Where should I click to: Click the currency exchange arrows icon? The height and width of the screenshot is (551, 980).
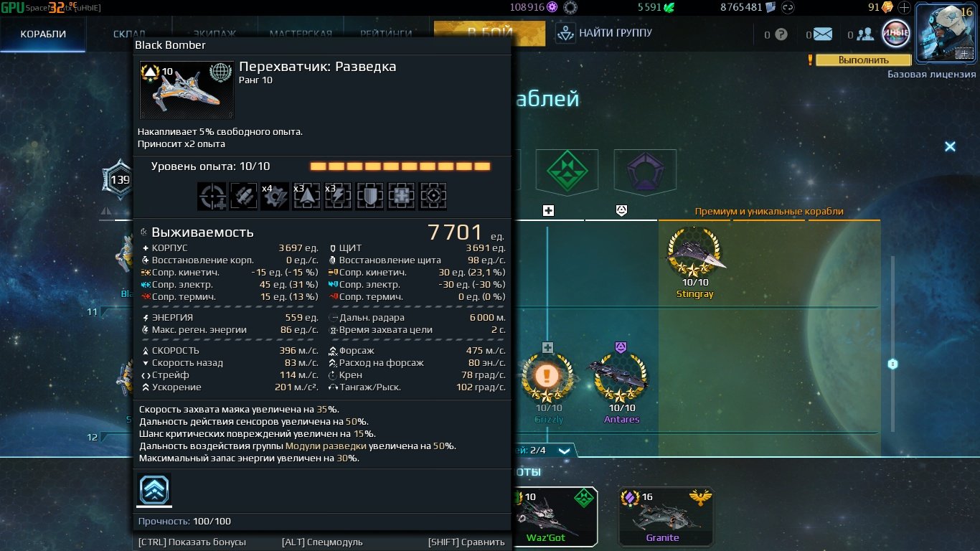tap(788, 8)
